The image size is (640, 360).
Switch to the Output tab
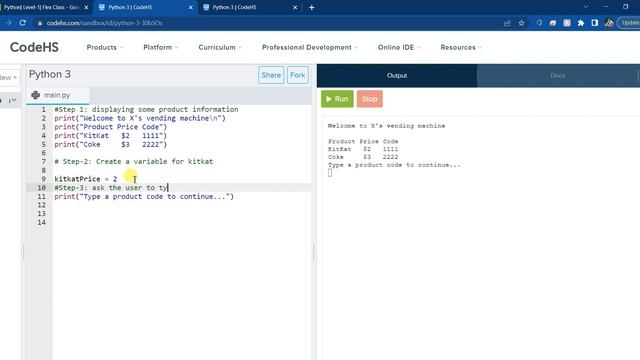pos(397,76)
